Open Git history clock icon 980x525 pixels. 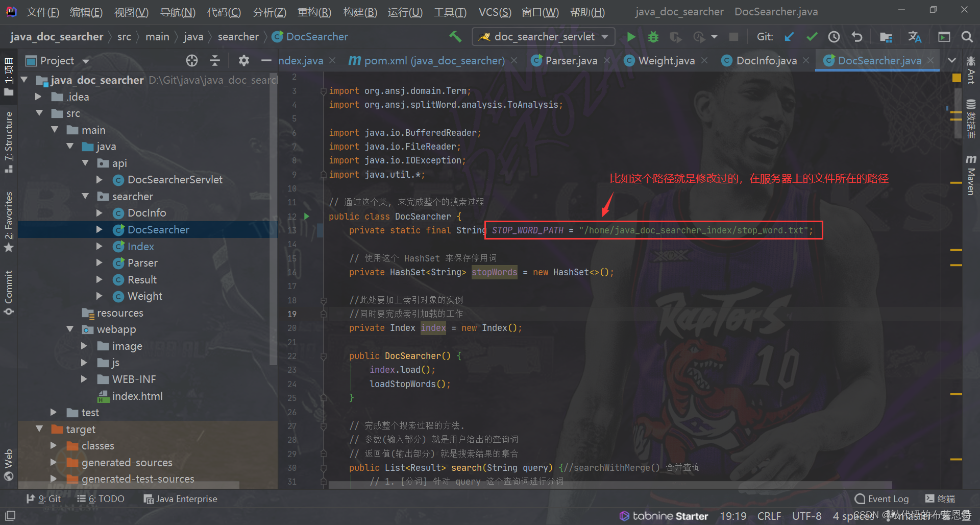834,37
